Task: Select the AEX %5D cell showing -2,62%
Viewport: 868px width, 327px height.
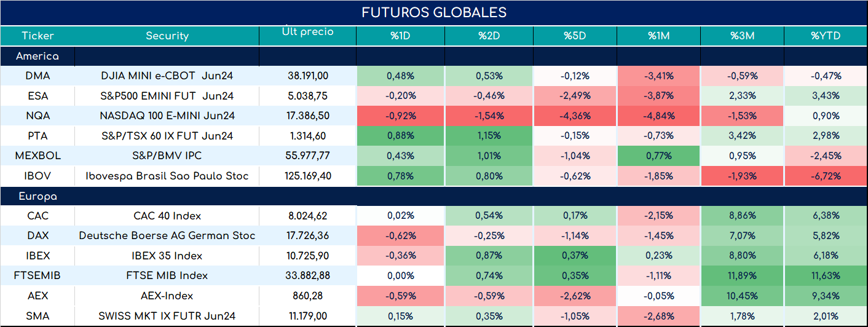Action: pos(575,296)
